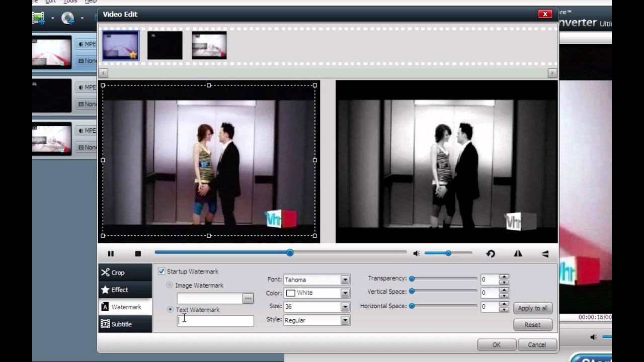The height and width of the screenshot is (362, 644).
Task: Click the Apply to all button
Action: (x=533, y=308)
